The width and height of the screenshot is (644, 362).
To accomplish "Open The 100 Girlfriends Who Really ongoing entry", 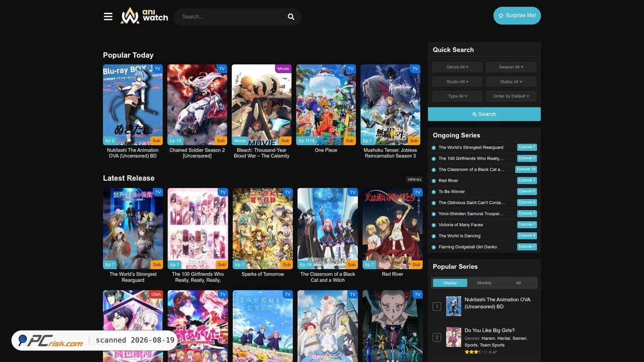I will coord(471,158).
